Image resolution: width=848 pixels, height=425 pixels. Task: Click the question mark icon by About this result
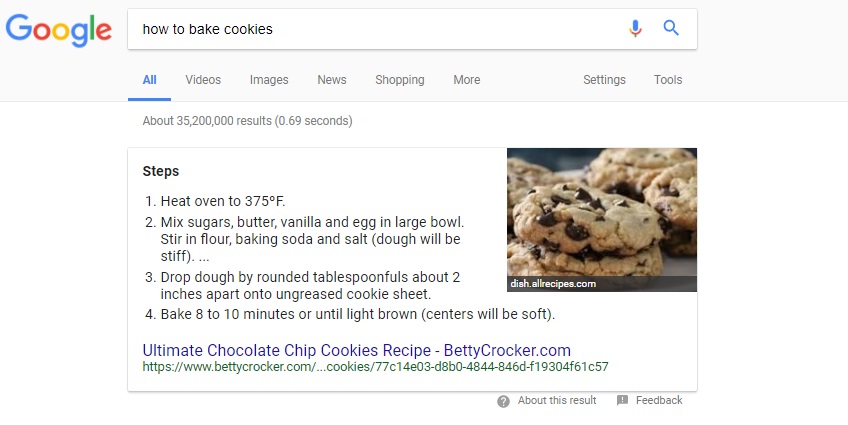[x=504, y=401]
